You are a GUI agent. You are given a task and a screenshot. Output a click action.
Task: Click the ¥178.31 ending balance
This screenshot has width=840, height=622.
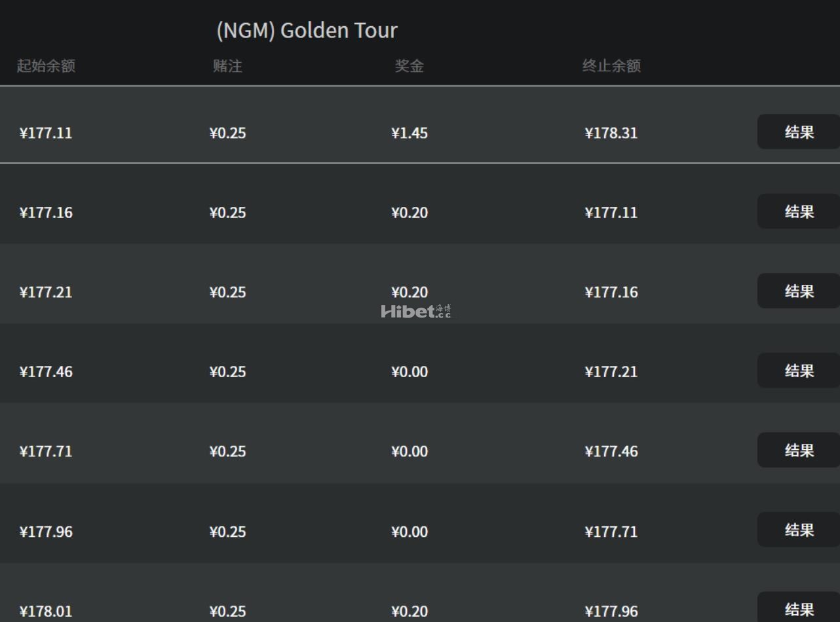coord(611,133)
